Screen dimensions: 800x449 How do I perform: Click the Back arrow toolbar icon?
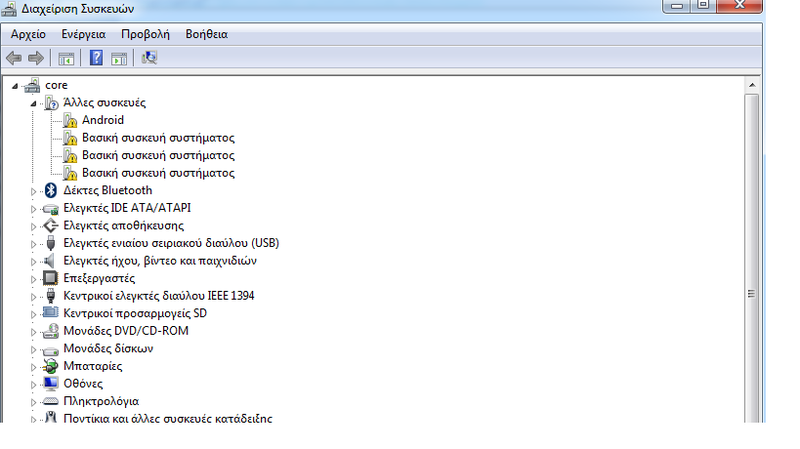14,58
